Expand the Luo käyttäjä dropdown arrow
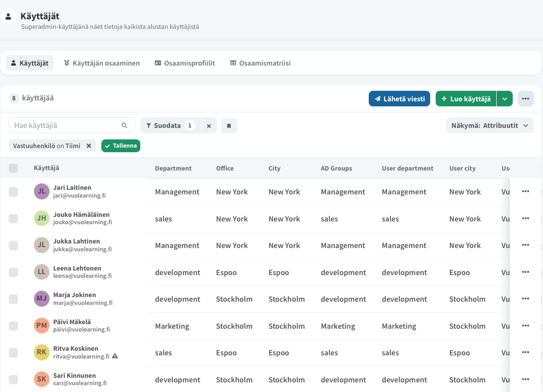543x392 pixels. [x=504, y=99]
